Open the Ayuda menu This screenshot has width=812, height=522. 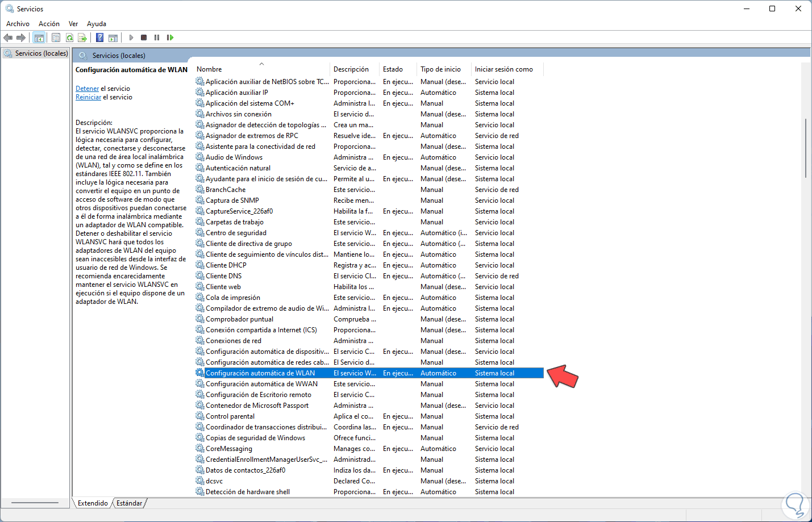97,24
